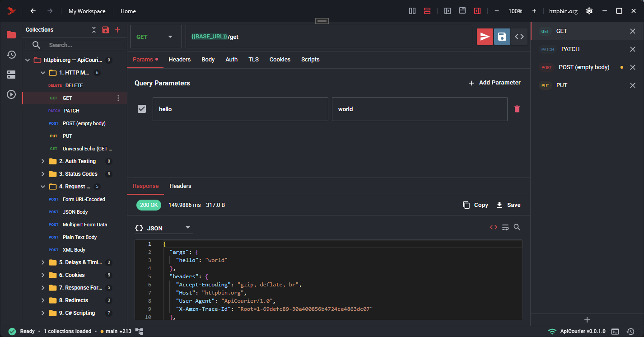This screenshot has width=644, height=337.
Task: Expand or collapse all collections chevrons
Action: pos(94,30)
